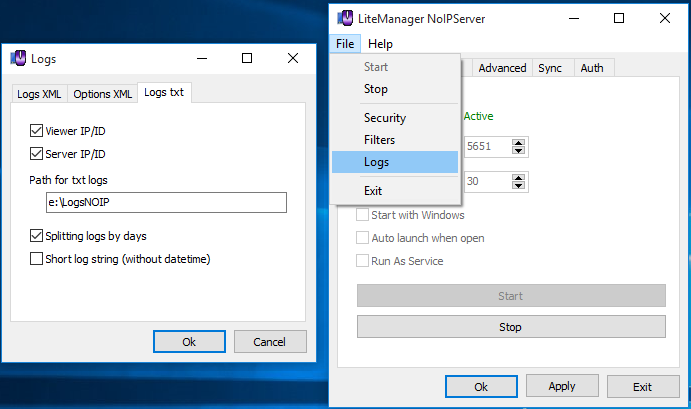The width and height of the screenshot is (691, 409).
Task: Click the Path for txt logs field
Action: coord(166,202)
